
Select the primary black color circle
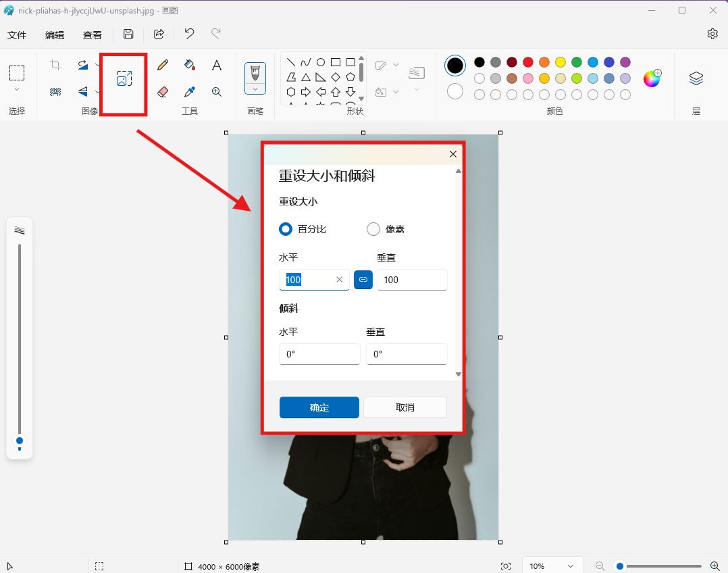pyautogui.click(x=455, y=66)
